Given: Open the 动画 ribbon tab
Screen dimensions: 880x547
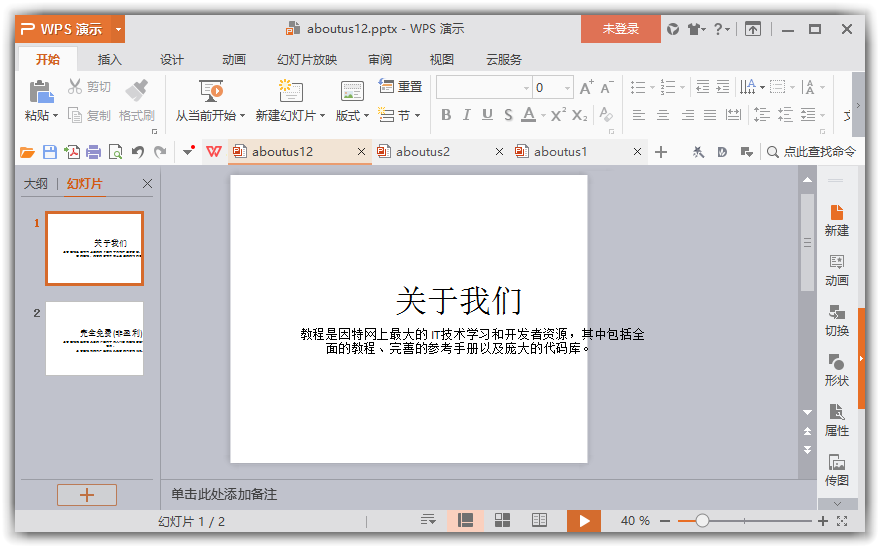Looking at the screenshot, I should pyautogui.click(x=233, y=59).
